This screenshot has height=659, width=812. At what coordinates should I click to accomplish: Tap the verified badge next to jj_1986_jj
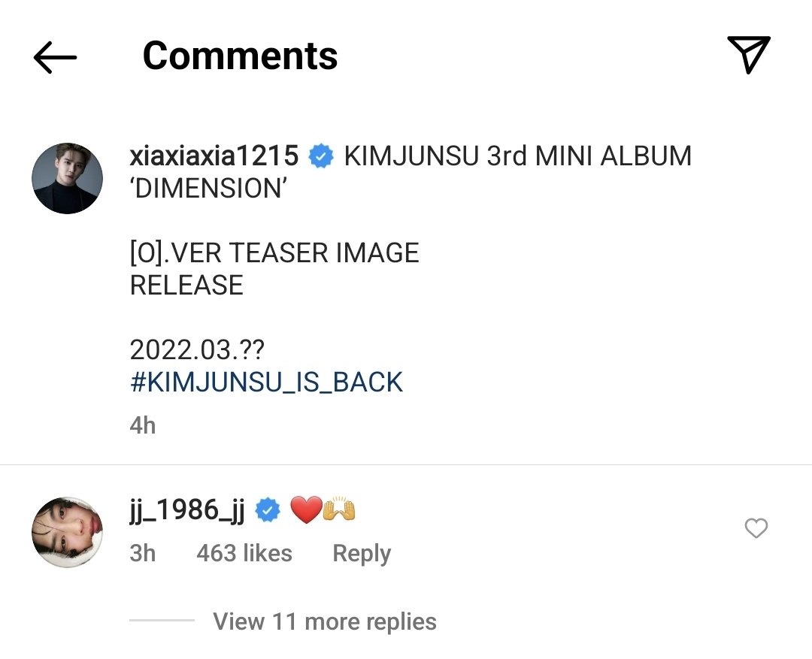tap(268, 510)
